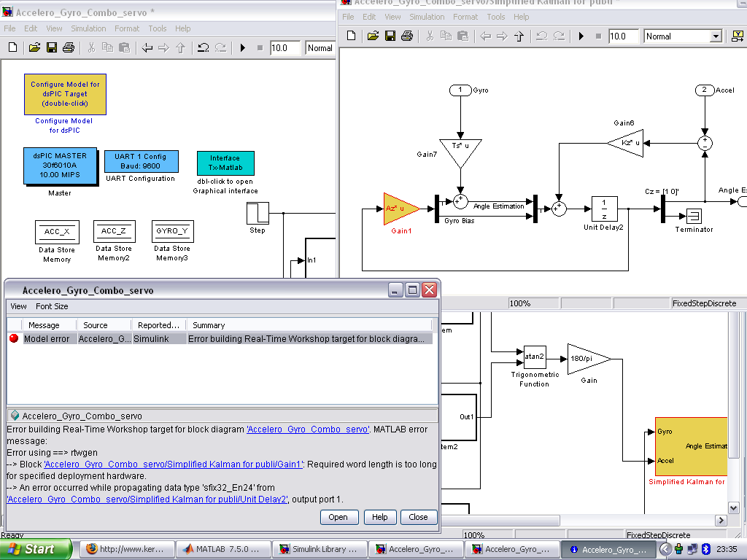Click Stop square in Simplified Kalman window toolbar
747x560 pixels.
pyautogui.click(x=598, y=36)
